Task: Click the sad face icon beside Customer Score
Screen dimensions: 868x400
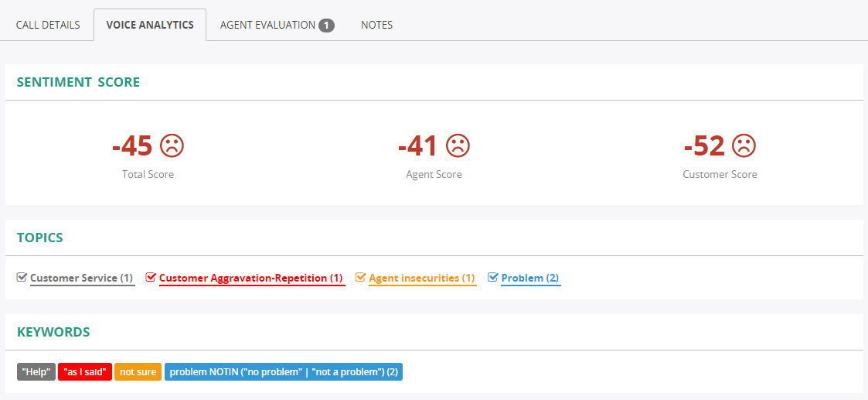Action: [x=744, y=145]
